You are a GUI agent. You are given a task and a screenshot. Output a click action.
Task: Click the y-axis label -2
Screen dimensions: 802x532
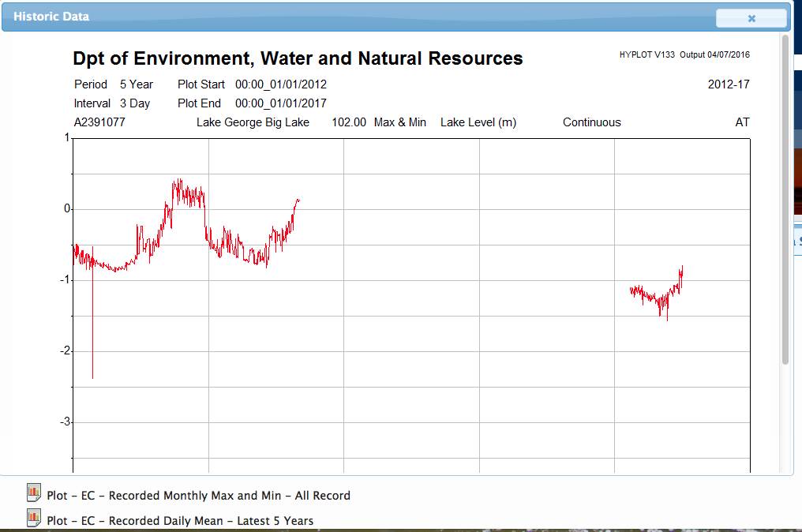(67, 351)
